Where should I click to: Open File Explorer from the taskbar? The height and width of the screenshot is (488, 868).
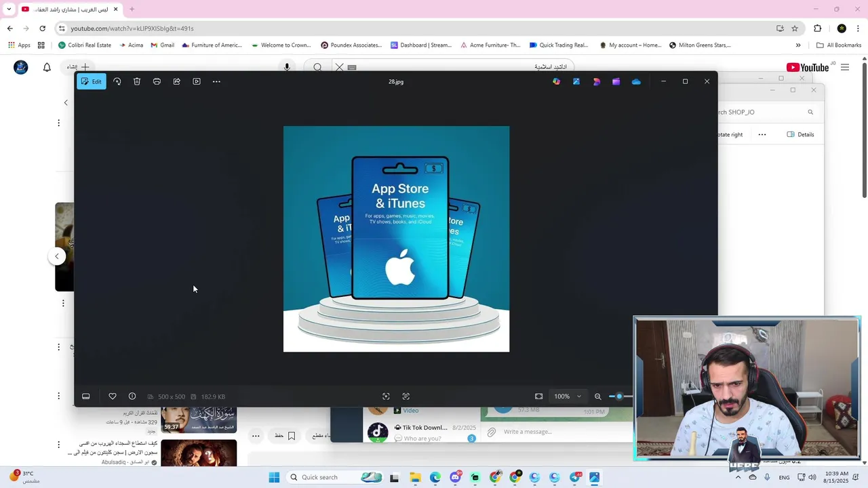pos(415,477)
